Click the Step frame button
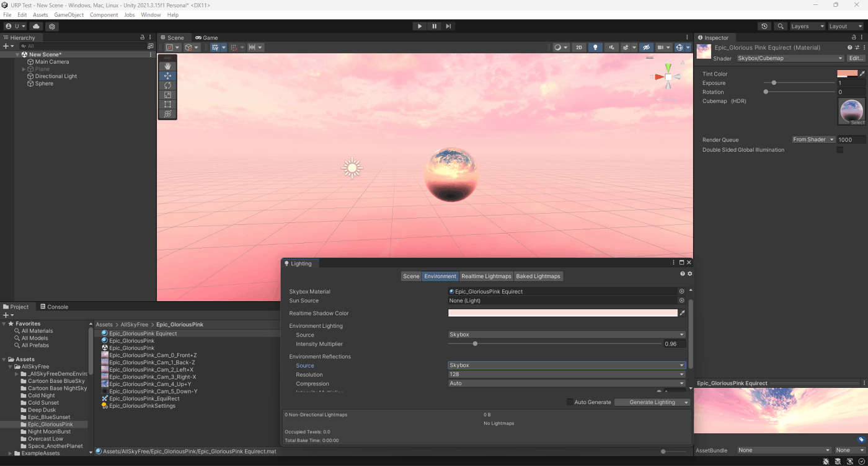The height and width of the screenshot is (466, 868). coord(448,26)
